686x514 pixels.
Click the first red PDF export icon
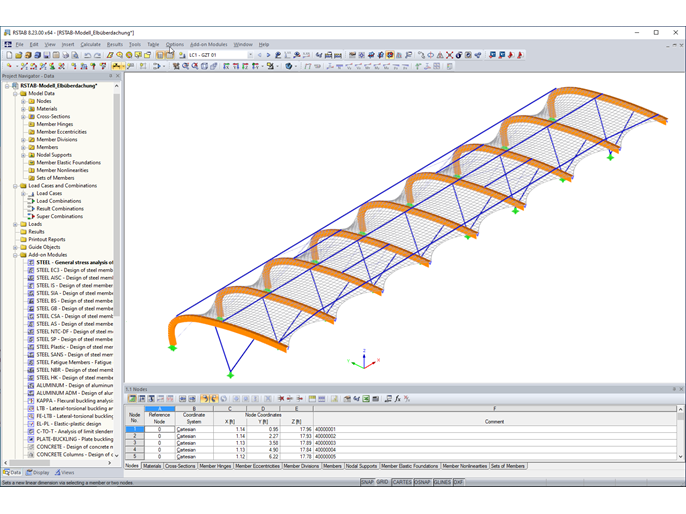tap(511, 55)
